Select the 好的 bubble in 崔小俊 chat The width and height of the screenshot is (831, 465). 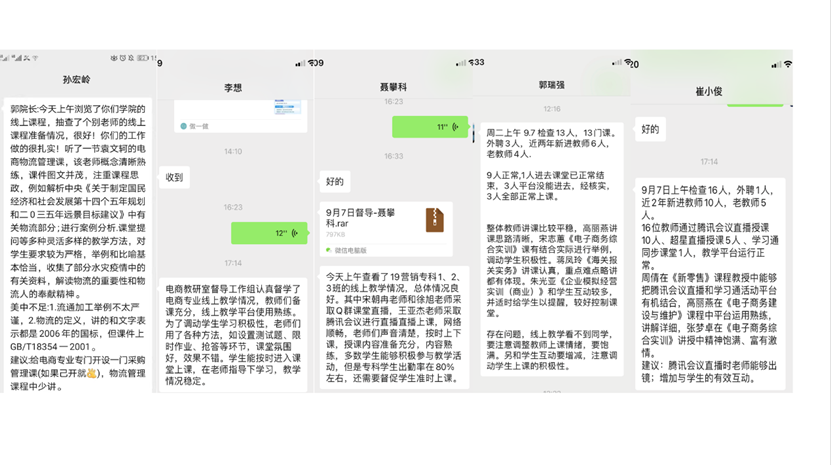[x=650, y=129]
